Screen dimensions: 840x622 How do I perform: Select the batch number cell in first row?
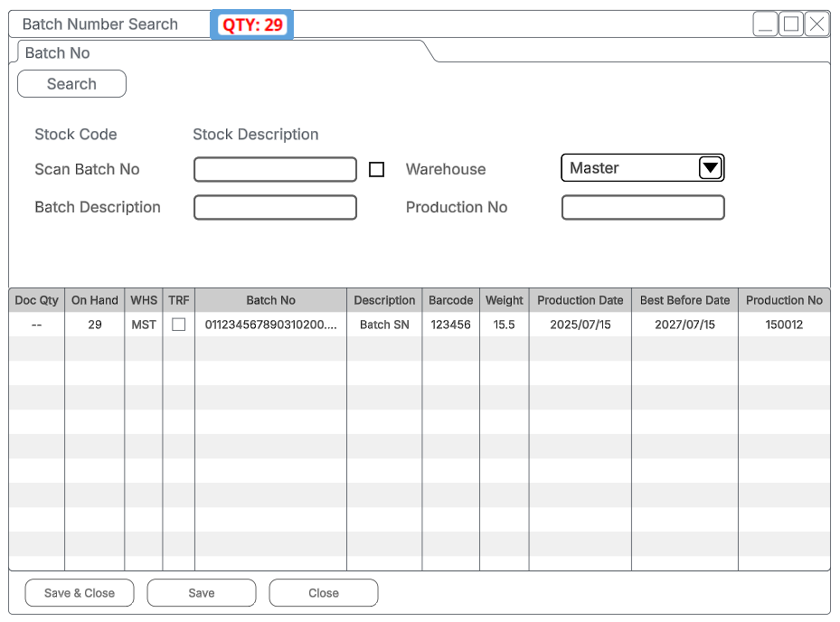pos(270,325)
